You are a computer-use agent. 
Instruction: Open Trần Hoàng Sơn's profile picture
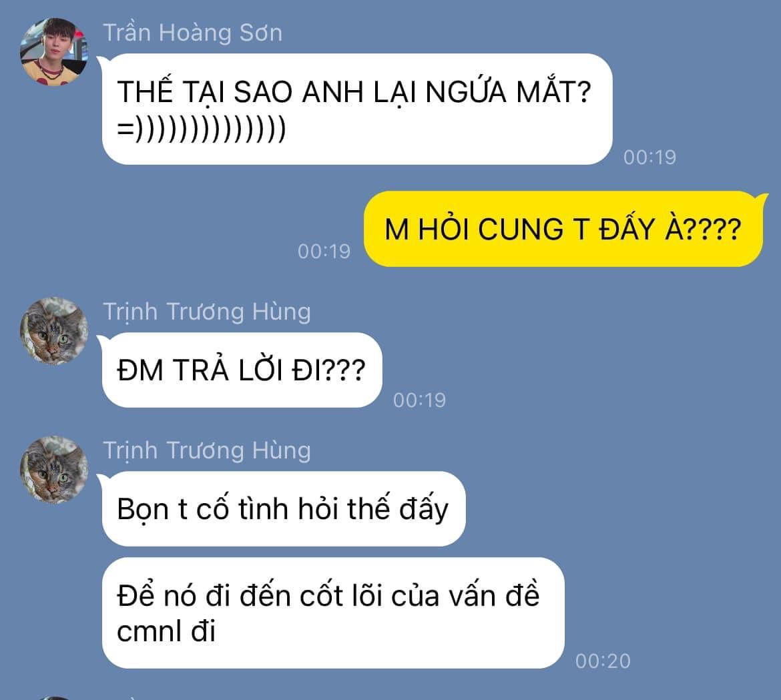(x=54, y=51)
